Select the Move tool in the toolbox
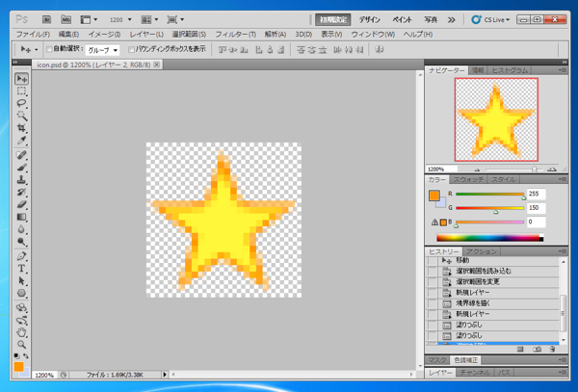The image size is (578, 392). 21,79
